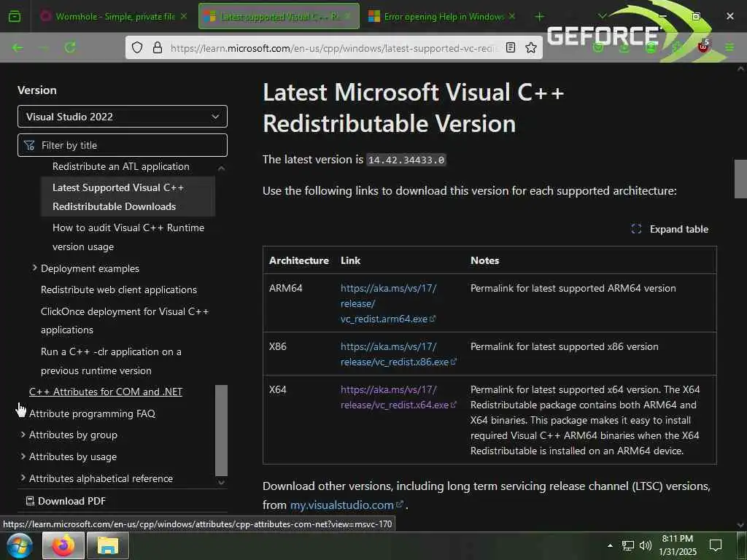Expand the Attributes by group node
The width and height of the screenshot is (747, 560).
pyautogui.click(x=23, y=435)
